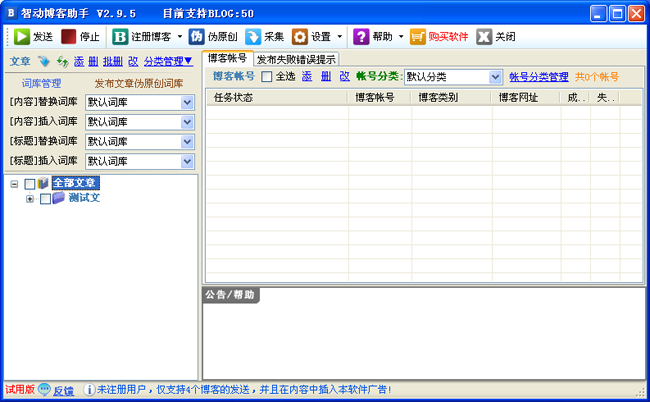
Task: Click the 反馈 chat bubble icon
Action: [x=44, y=390]
